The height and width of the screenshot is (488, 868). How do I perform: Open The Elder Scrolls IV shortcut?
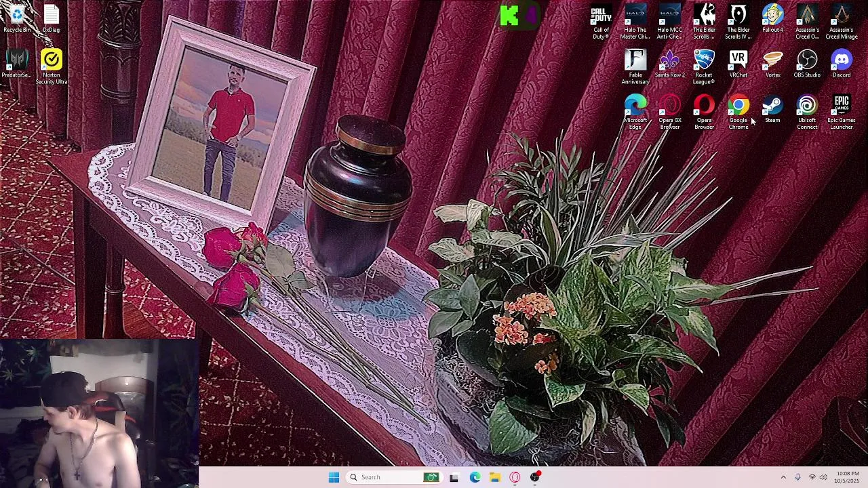(x=738, y=22)
